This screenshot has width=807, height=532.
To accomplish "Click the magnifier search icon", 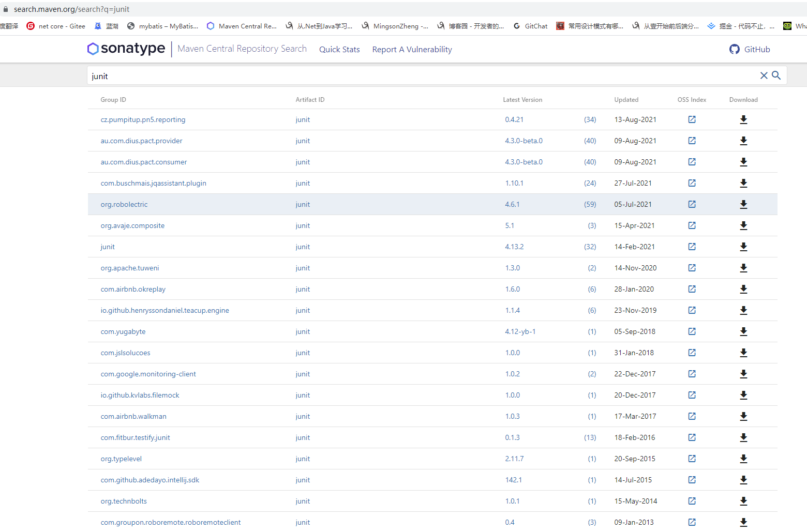I will coord(776,75).
